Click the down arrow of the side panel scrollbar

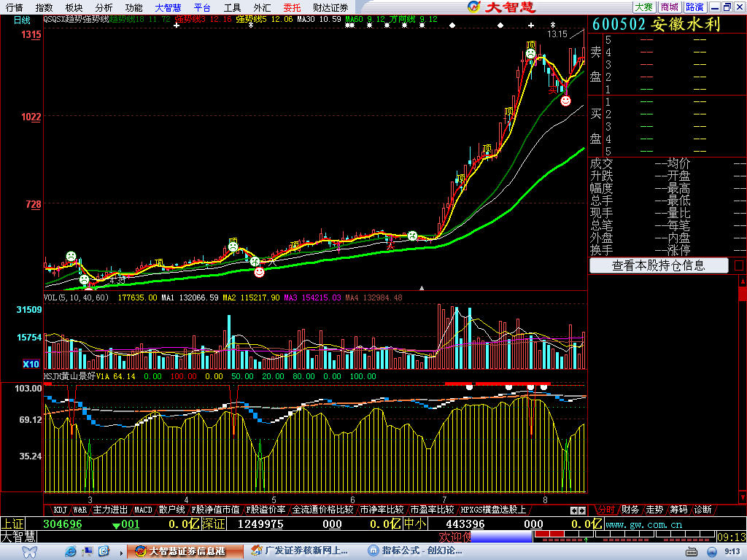[743, 498]
